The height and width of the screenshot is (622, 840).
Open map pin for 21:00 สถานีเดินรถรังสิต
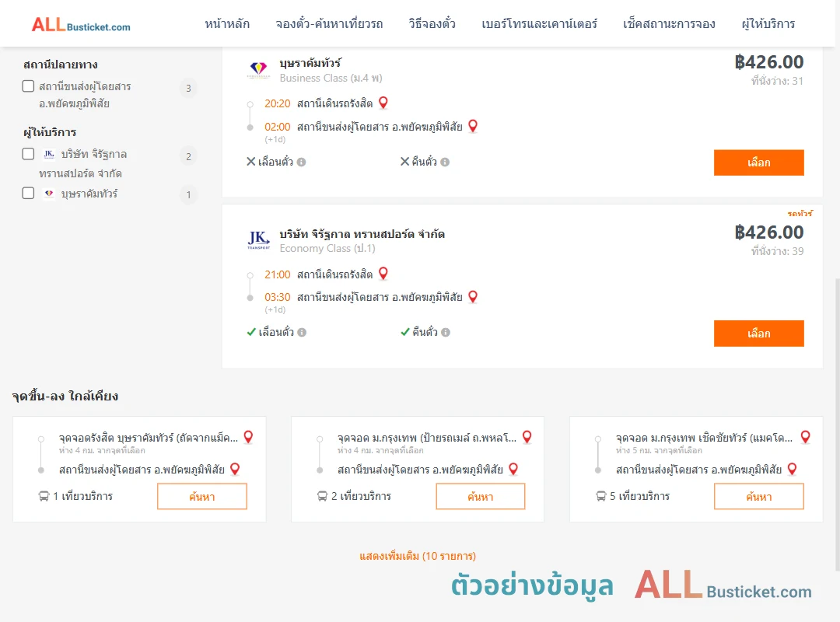pyautogui.click(x=383, y=273)
